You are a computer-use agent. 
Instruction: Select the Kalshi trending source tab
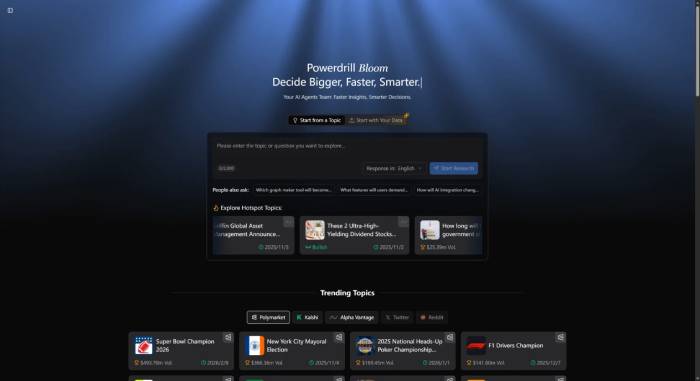(308, 317)
